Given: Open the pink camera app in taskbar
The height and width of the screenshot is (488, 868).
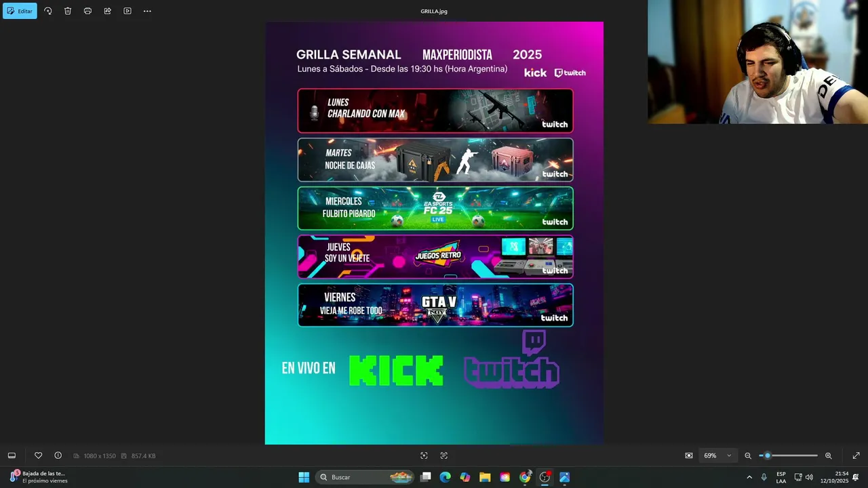Looking at the screenshot, I should point(505,477).
